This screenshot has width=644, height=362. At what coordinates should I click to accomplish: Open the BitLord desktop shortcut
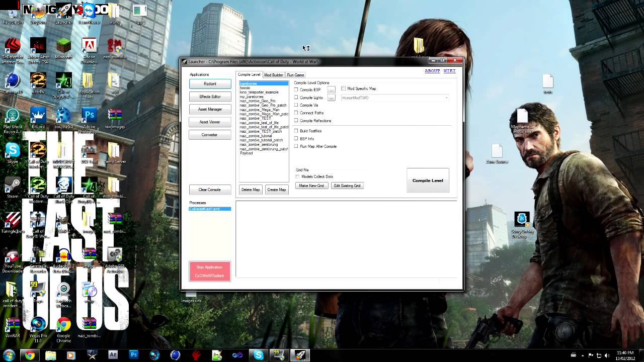(38, 118)
